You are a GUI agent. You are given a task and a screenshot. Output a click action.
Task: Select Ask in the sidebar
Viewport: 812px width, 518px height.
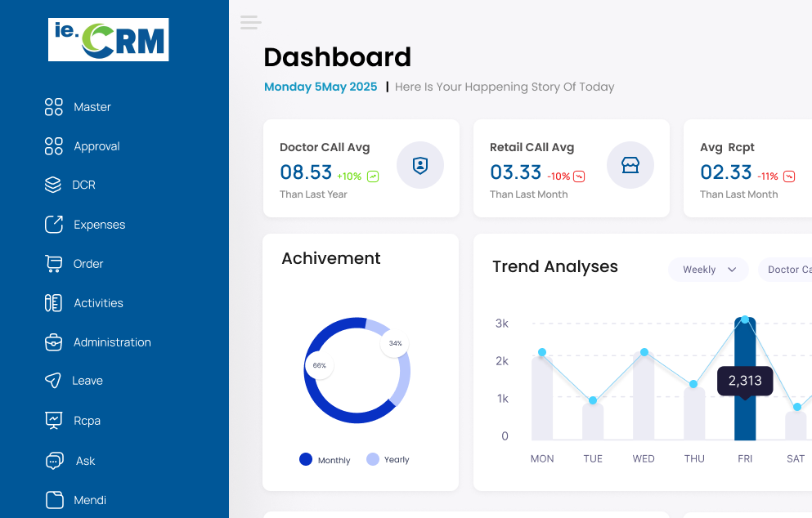tap(85, 461)
